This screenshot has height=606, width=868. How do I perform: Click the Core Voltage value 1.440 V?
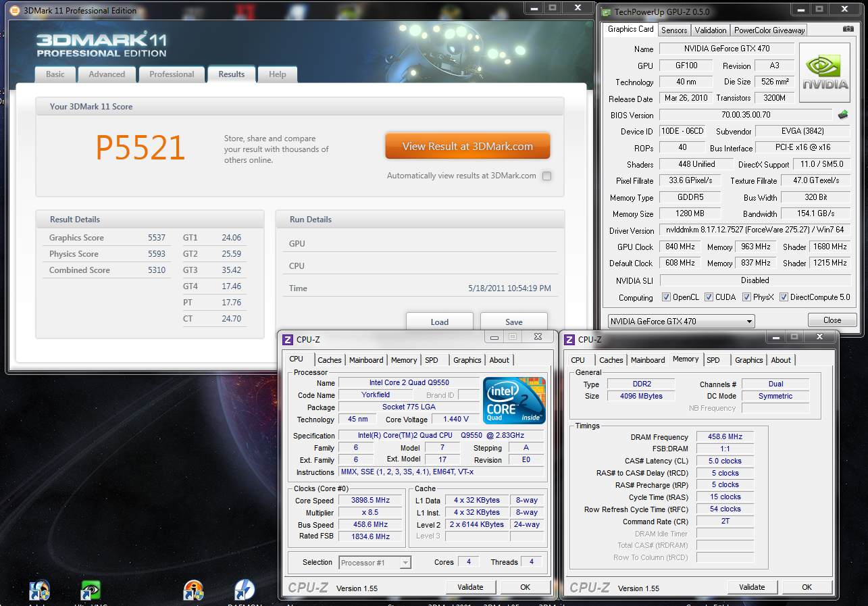pyautogui.click(x=456, y=420)
